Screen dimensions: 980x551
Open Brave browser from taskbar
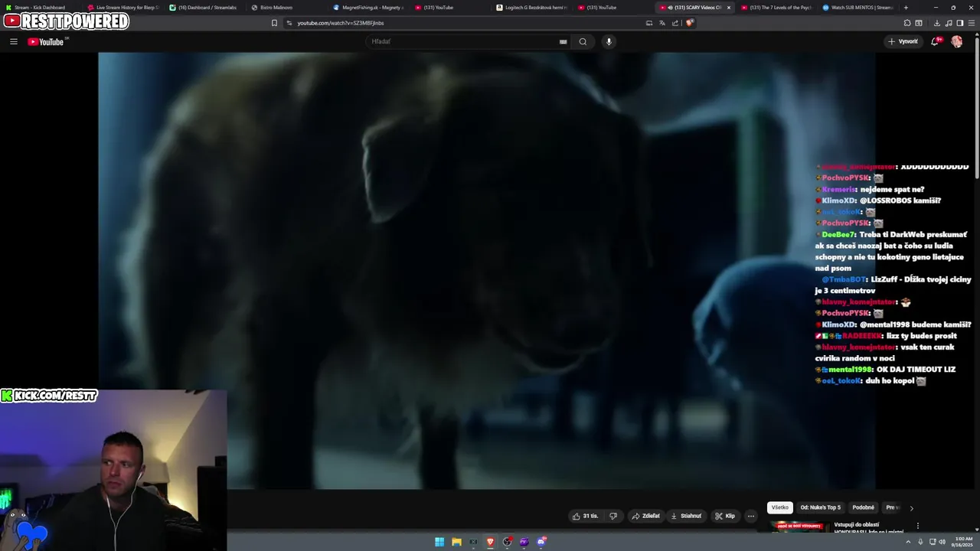(x=491, y=542)
